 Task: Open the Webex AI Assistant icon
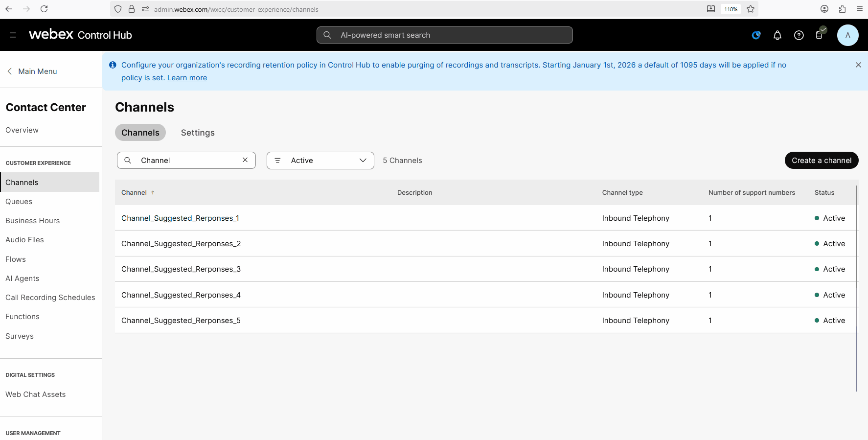coord(756,35)
